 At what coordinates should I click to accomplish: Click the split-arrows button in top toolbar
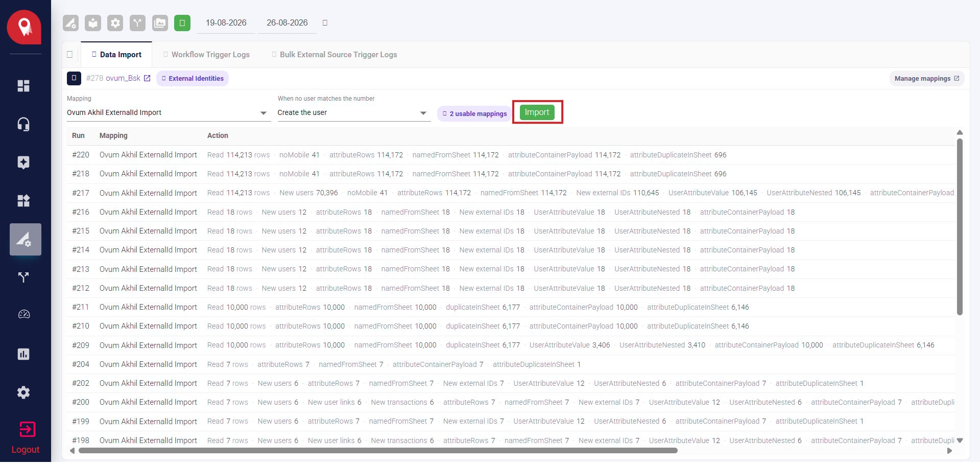pyautogui.click(x=137, y=23)
